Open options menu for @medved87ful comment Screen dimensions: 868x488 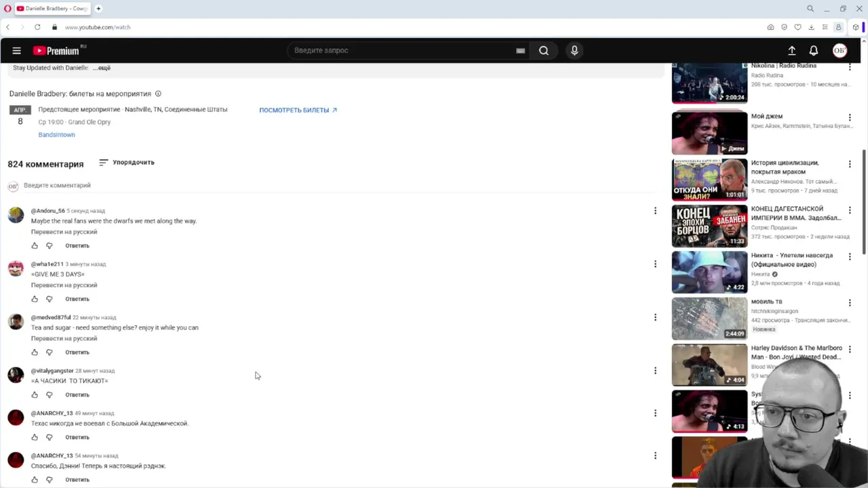tap(655, 317)
